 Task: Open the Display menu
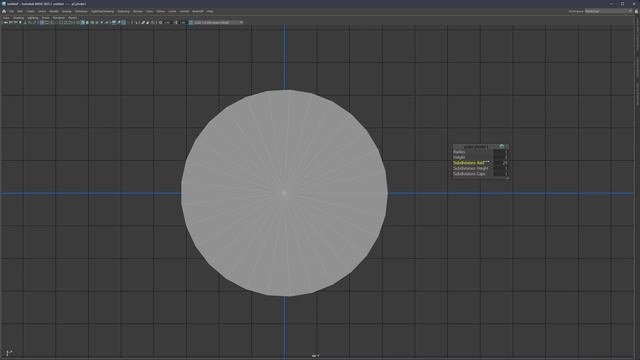[67, 11]
